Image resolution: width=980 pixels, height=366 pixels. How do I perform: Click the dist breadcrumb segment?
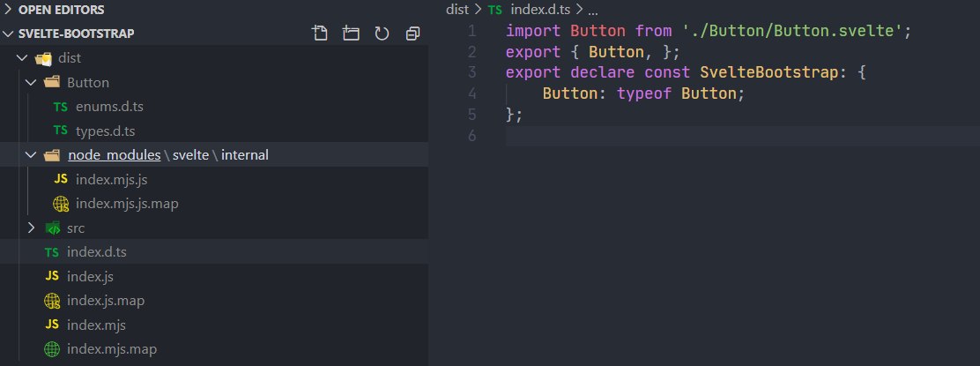point(457,10)
